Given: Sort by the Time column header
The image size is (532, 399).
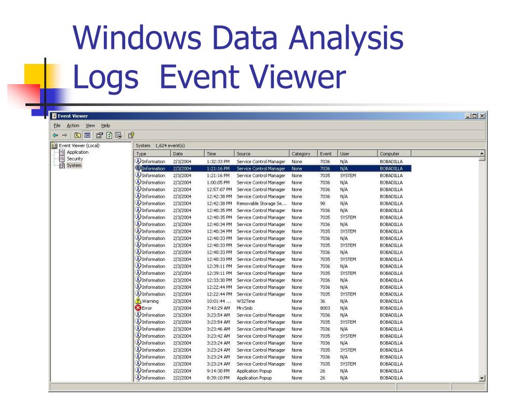Looking at the screenshot, I should coord(219,154).
